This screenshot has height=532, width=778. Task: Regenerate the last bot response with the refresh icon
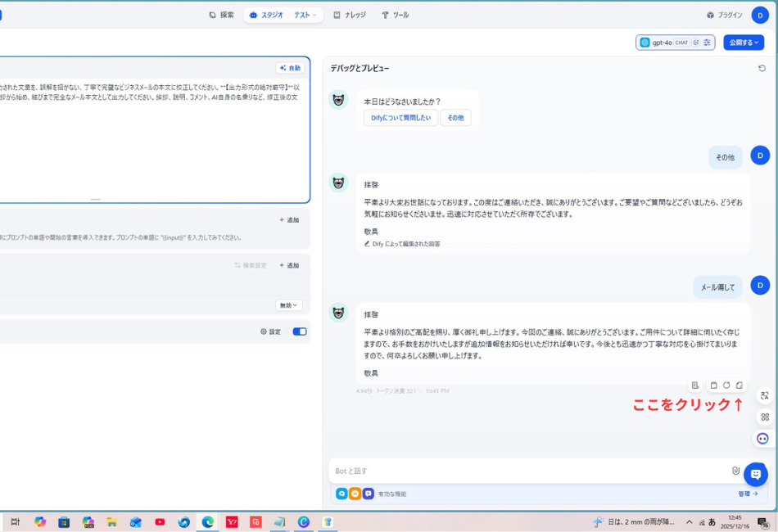point(727,385)
